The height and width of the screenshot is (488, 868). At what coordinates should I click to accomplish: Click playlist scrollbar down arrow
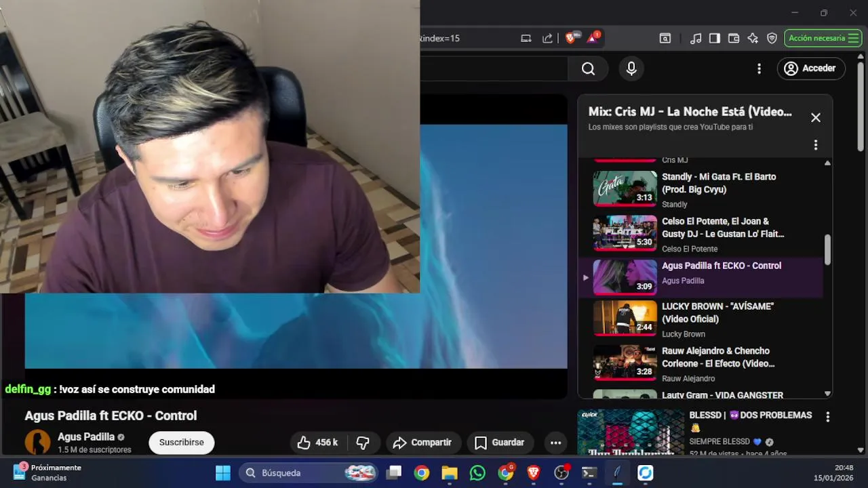click(x=827, y=393)
